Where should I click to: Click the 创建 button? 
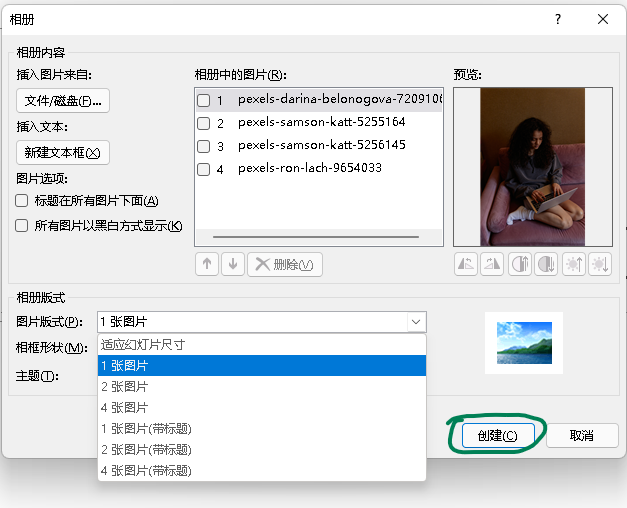498,435
